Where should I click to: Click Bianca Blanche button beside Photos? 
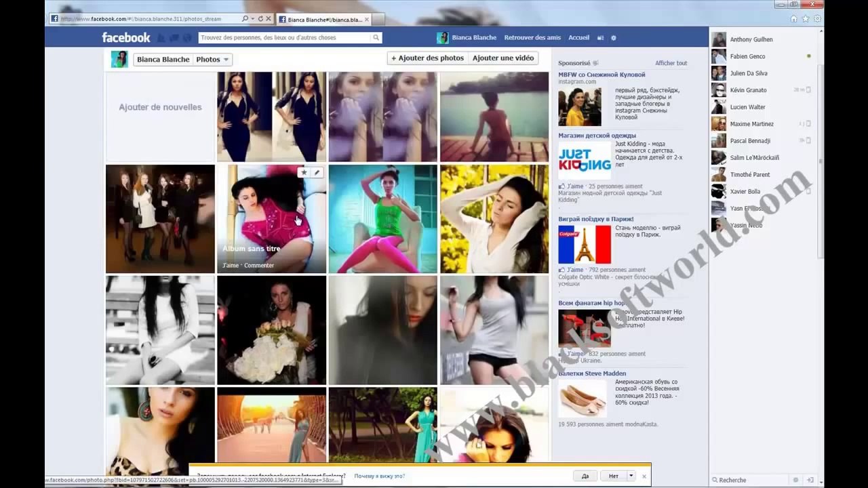click(x=163, y=60)
